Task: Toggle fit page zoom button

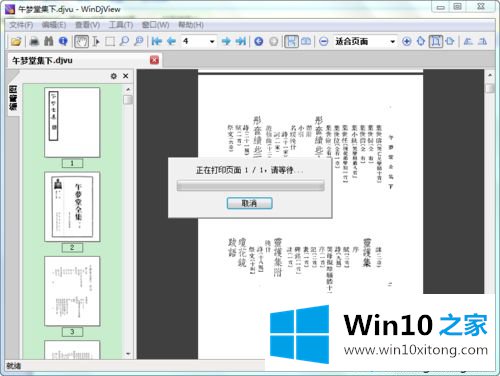Action: (x=435, y=41)
